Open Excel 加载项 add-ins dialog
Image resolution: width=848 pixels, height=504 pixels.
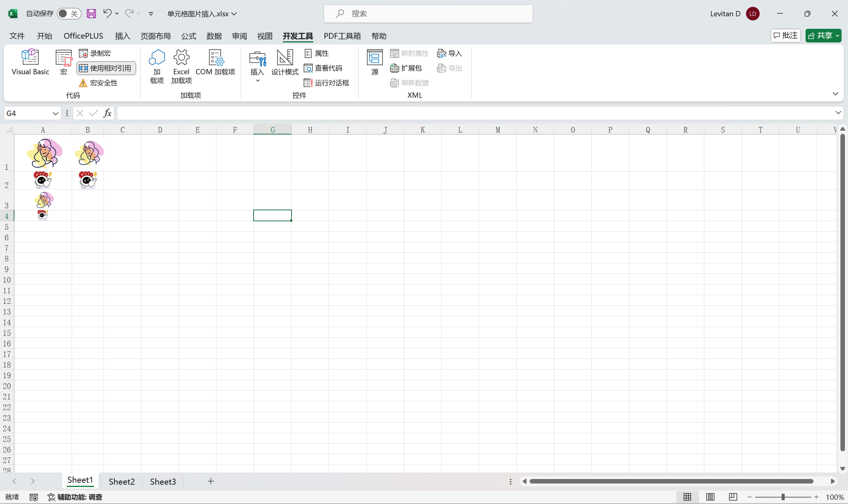pos(181,66)
